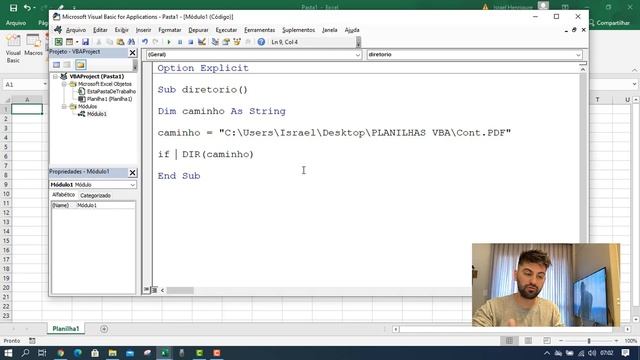Close the Propriedades - Módulo1 panel

point(133,173)
